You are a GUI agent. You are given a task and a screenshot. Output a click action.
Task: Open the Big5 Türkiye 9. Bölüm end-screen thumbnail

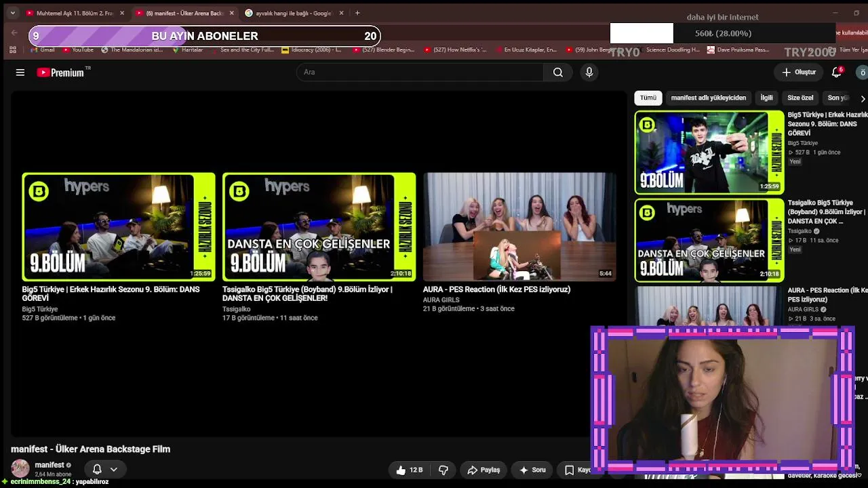click(x=119, y=226)
